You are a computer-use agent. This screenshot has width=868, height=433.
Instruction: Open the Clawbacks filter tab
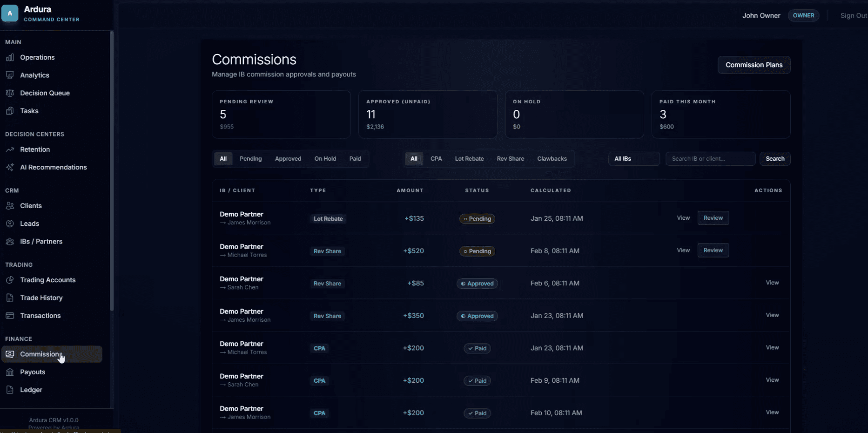point(552,159)
